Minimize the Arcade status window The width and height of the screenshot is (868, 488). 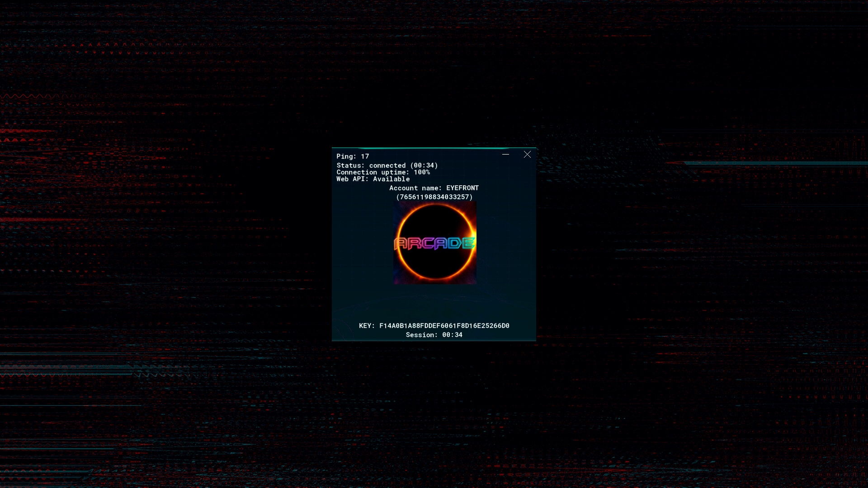pyautogui.click(x=505, y=154)
